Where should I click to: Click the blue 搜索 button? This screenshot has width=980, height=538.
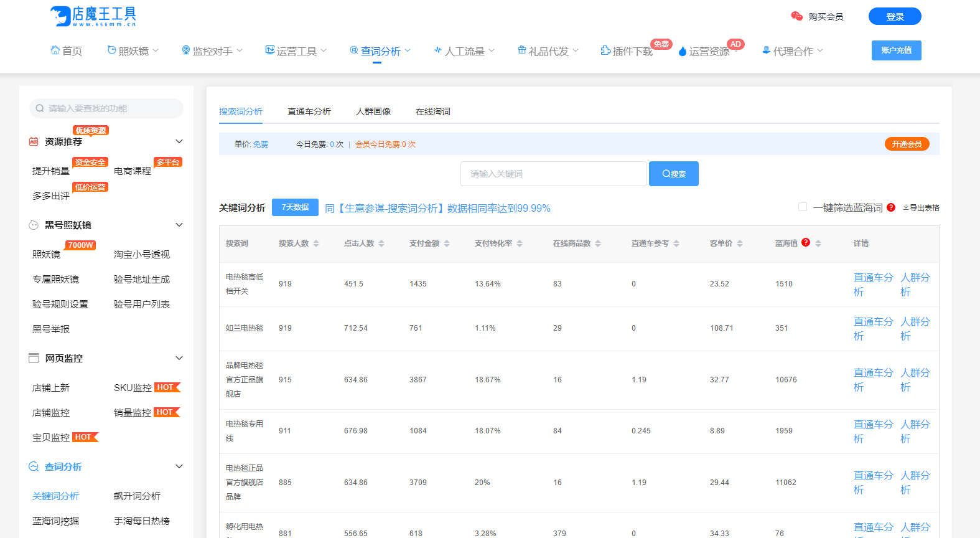click(674, 174)
